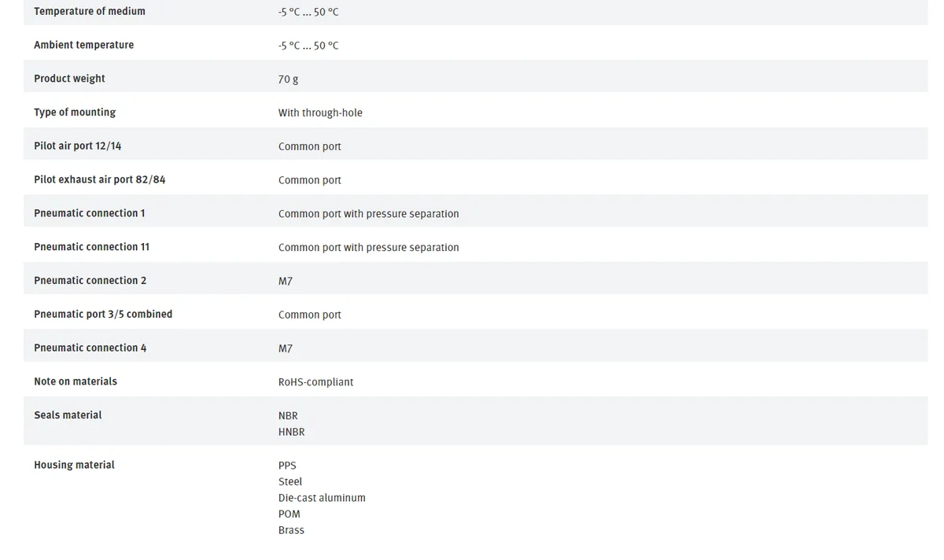Click the HNBR seal material entry

click(x=291, y=432)
